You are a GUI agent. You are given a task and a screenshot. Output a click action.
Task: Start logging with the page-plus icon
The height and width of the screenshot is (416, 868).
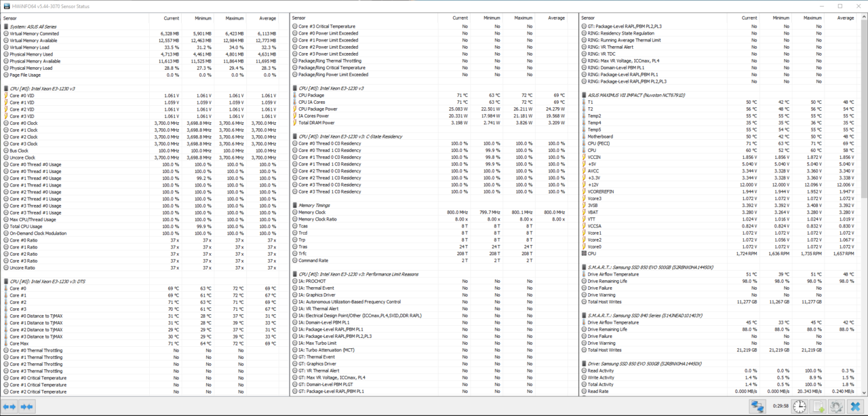pos(818,406)
